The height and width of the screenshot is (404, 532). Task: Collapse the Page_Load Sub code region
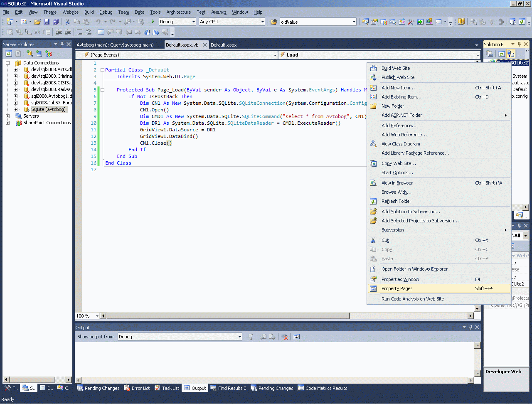[x=102, y=90]
